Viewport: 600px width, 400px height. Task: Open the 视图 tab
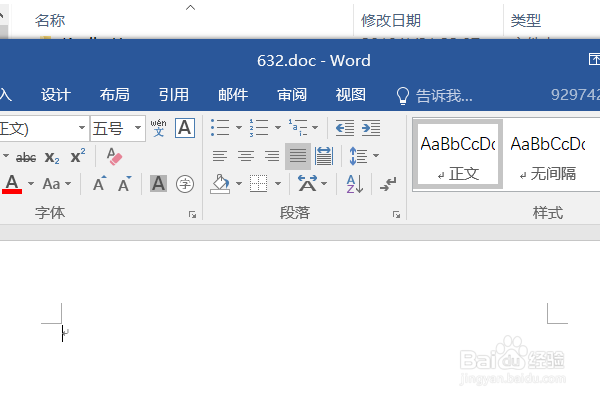351,95
